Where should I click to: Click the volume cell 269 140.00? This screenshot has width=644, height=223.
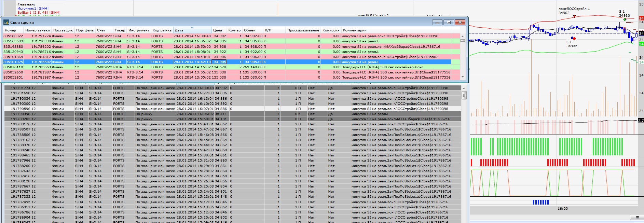pyautogui.click(x=253, y=67)
